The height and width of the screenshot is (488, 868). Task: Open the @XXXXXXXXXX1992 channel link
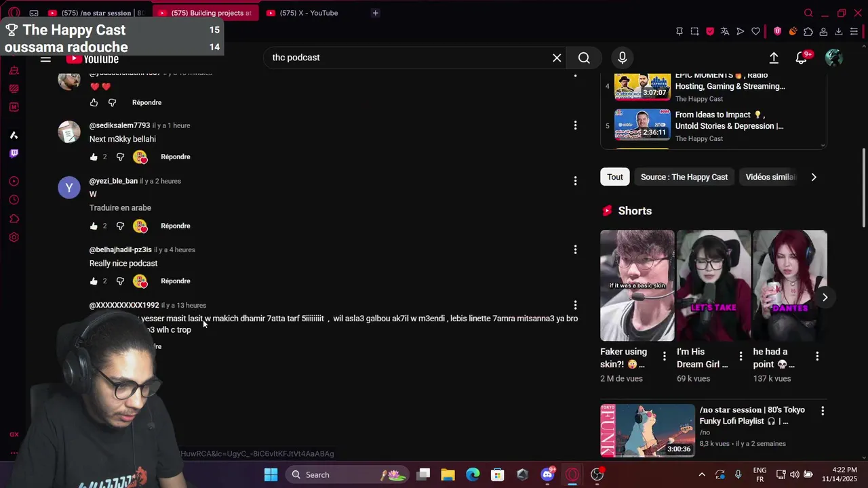[x=124, y=305]
